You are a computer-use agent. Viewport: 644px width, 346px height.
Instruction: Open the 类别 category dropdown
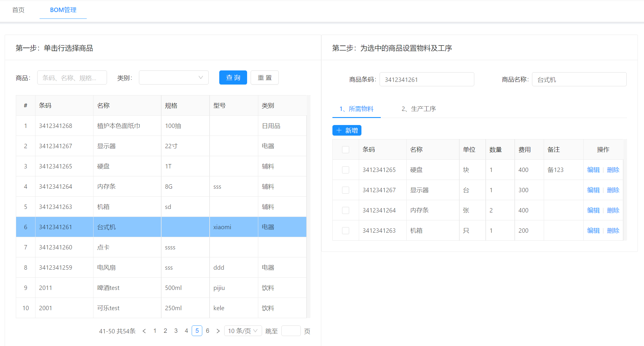click(174, 77)
